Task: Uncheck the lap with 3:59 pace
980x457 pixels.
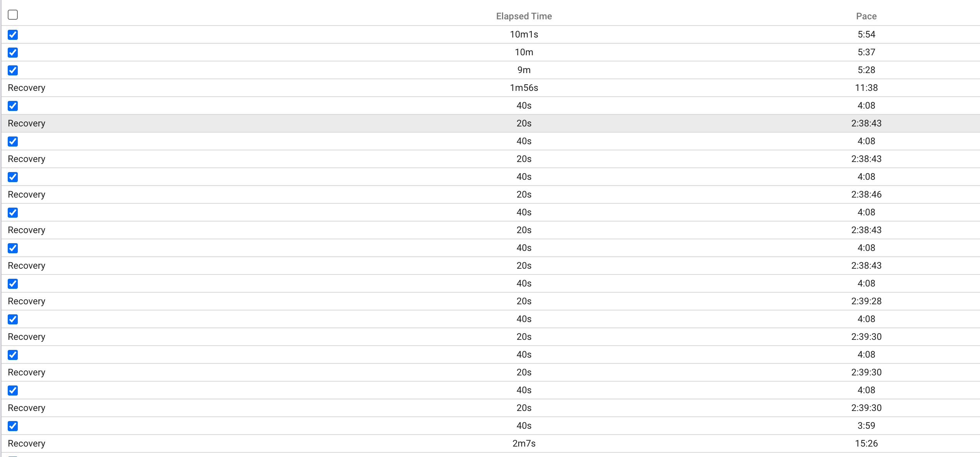Action: point(13,426)
